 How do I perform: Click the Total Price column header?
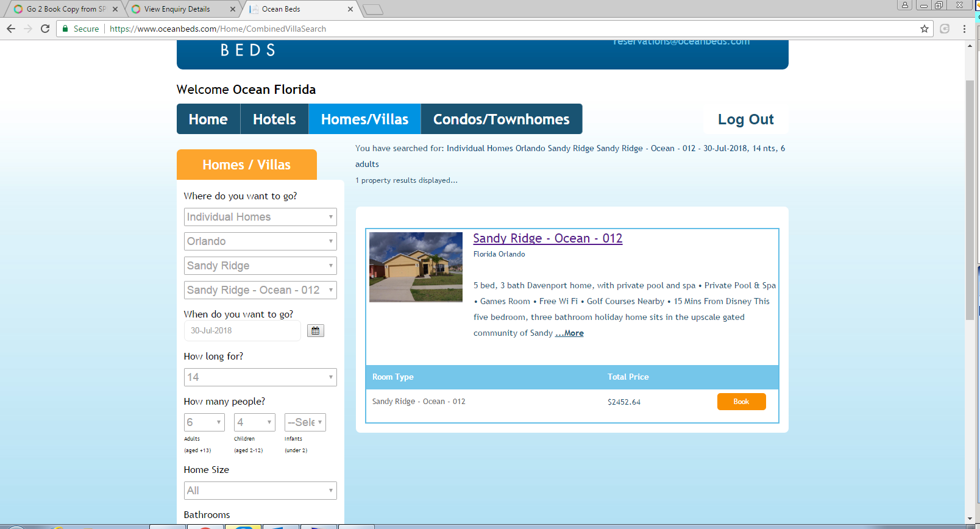pos(628,377)
